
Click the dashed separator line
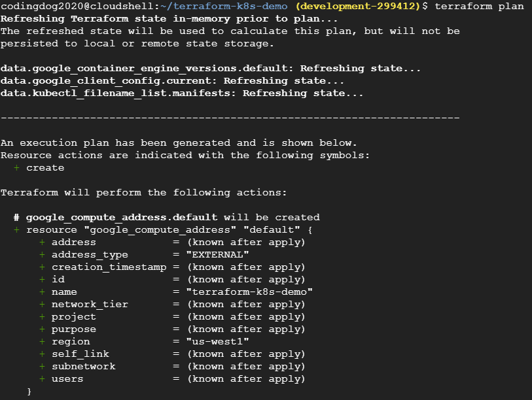(x=230, y=118)
